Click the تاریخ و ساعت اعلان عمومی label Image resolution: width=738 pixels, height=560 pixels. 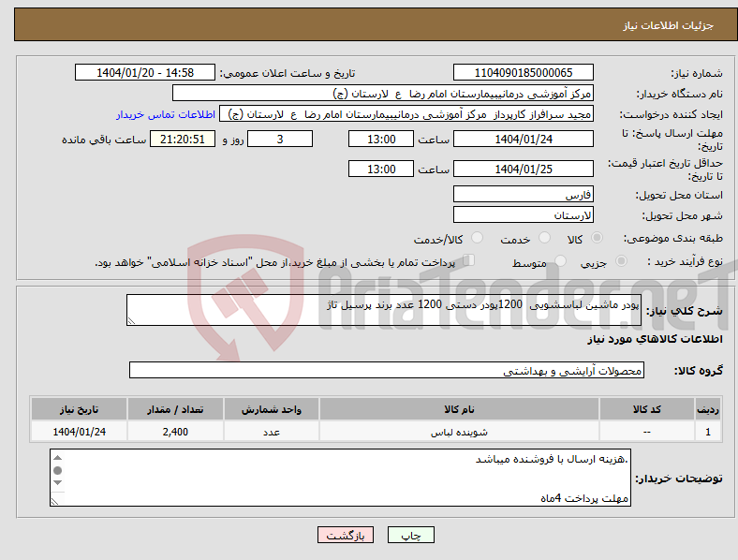(288, 73)
